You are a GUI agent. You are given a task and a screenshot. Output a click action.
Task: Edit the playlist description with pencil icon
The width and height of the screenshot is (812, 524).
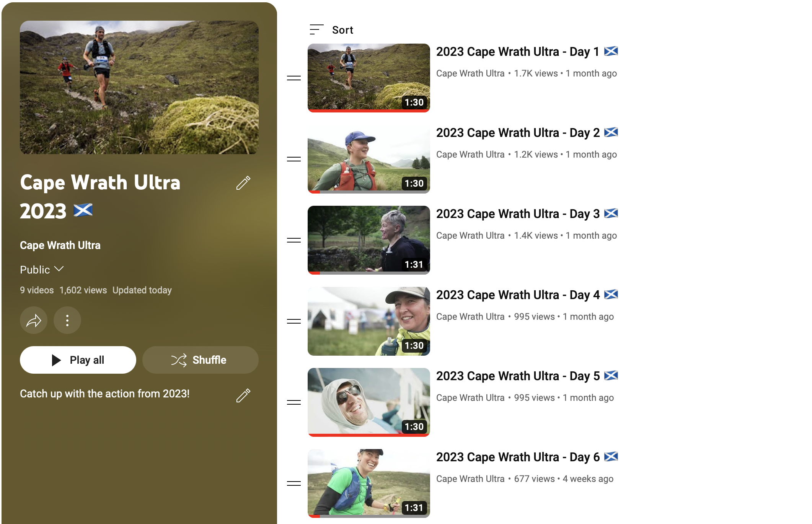[243, 395]
